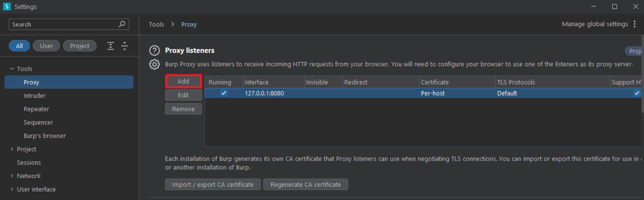Toggle the Running checkbox for 127.0.0.1:8080
Image resolution: width=644 pixels, height=200 pixels.
click(224, 93)
